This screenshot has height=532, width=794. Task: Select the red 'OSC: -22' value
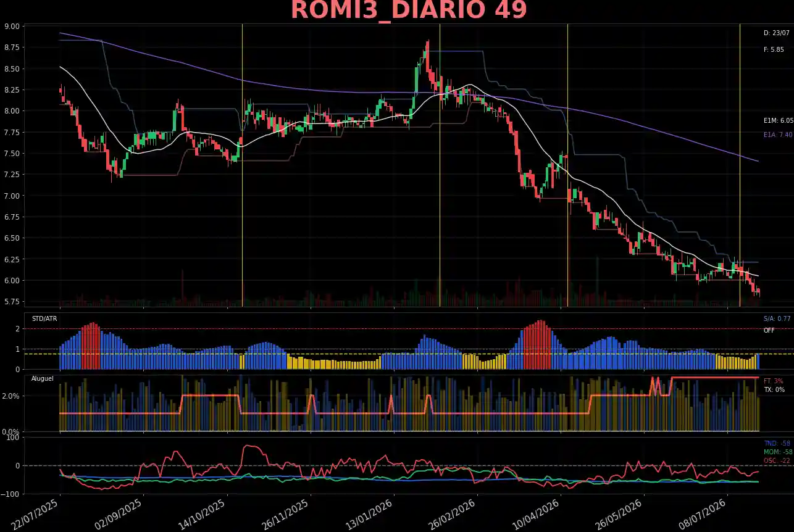777,460
